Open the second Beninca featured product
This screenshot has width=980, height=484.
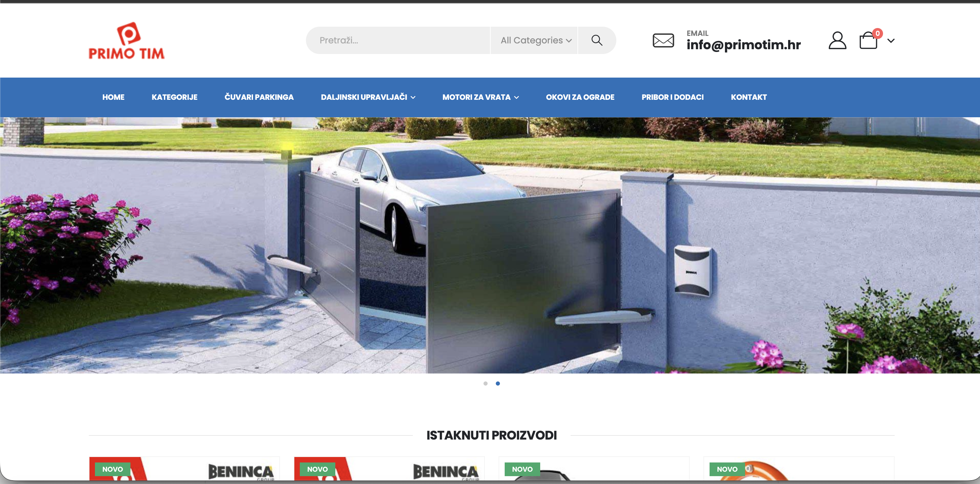[389, 469]
